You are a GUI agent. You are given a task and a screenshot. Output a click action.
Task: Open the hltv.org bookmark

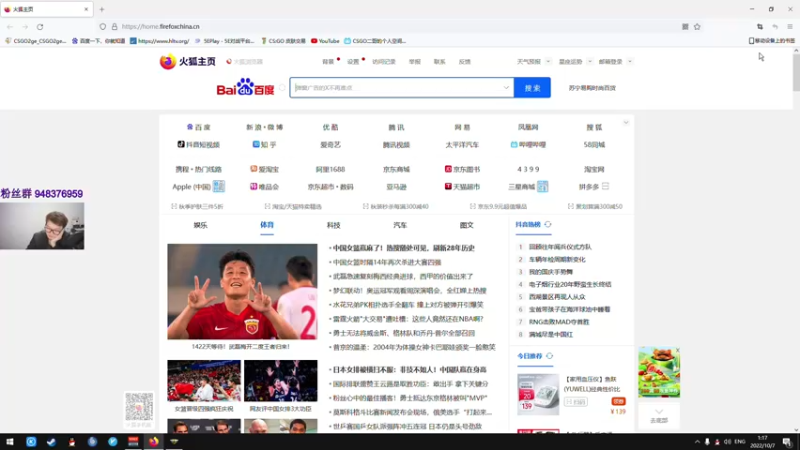tap(159, 41)
